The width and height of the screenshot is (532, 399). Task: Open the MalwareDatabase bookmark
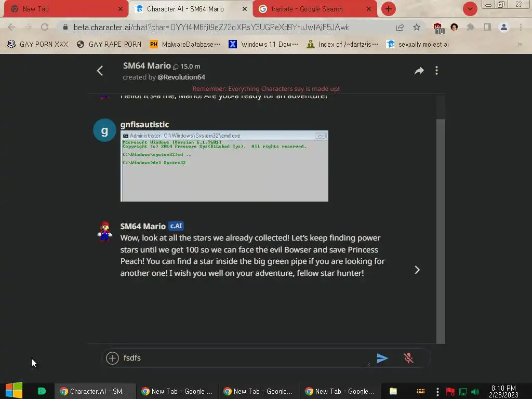click(x=185, y=44)
